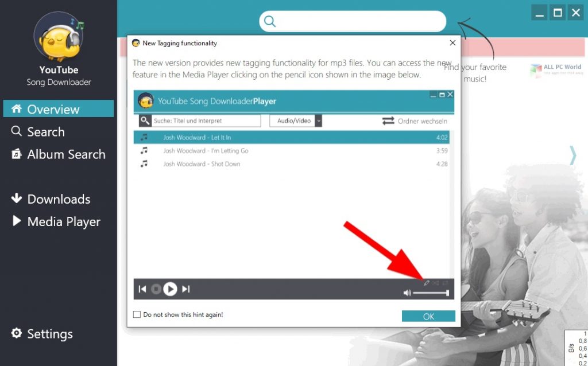Viewport: 588px width, 366px height.
Task: Click the music note icon beside 'I'm Letting Go'
Action: pos(144,150)
